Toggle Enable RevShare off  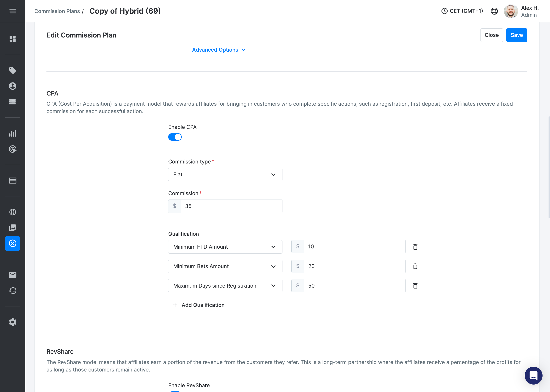pos(175,391)
